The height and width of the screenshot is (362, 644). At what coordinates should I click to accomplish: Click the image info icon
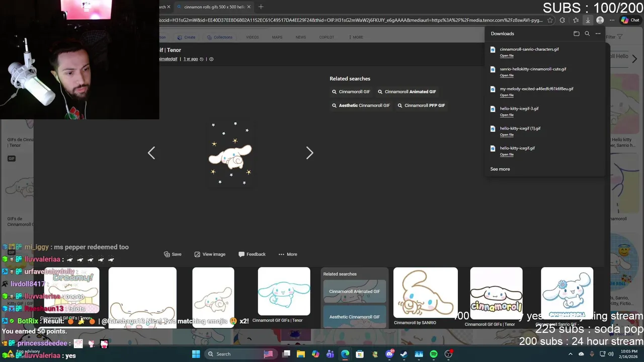(x=211, y=59)
